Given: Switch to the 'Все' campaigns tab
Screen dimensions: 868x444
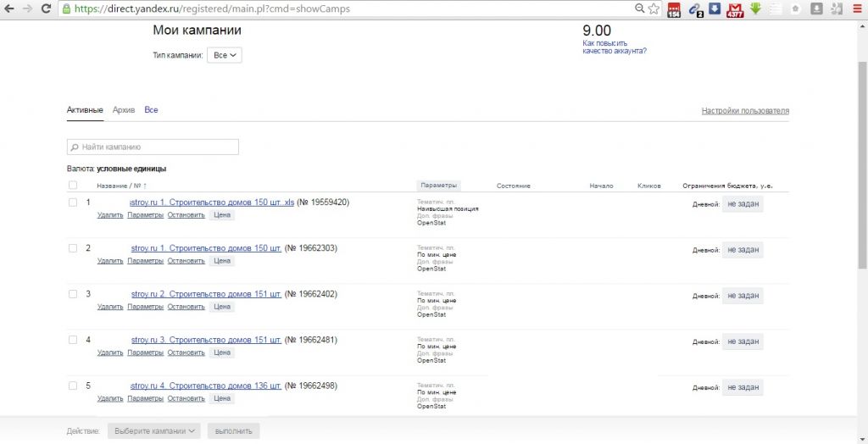Looking at the screenshot, I should tap(151, 110).
